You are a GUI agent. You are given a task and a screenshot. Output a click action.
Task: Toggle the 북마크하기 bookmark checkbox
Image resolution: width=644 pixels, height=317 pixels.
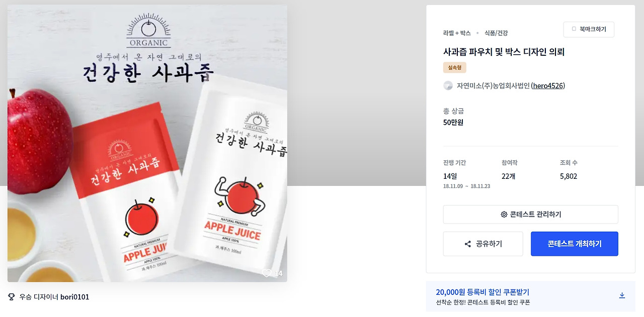(x=574, y=29)
